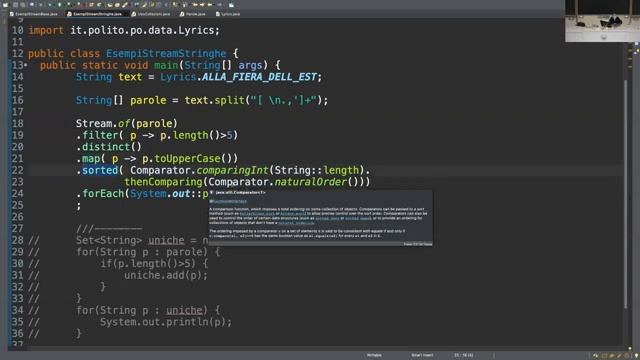The height and width of the screenshot is (360, 640).
Task: Click the class name EsempiStreamStringhe on line 12
Action: point(166,54)
